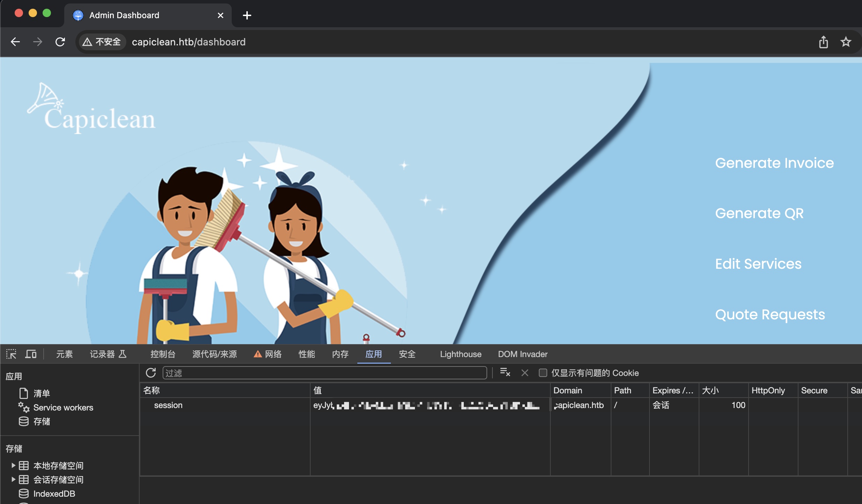Expand 本地存储空间 tree item
The height and width of the screenshot is (504, 862).
(13, 465)
